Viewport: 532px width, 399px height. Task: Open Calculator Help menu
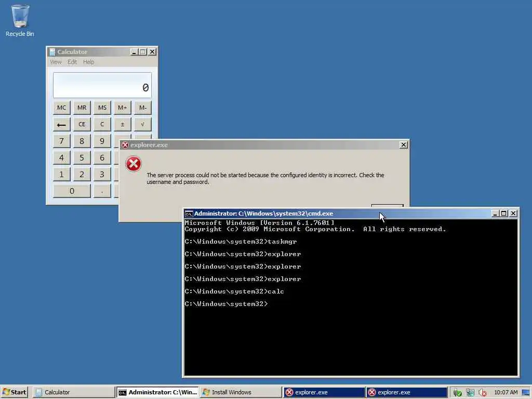coord(88,62)
